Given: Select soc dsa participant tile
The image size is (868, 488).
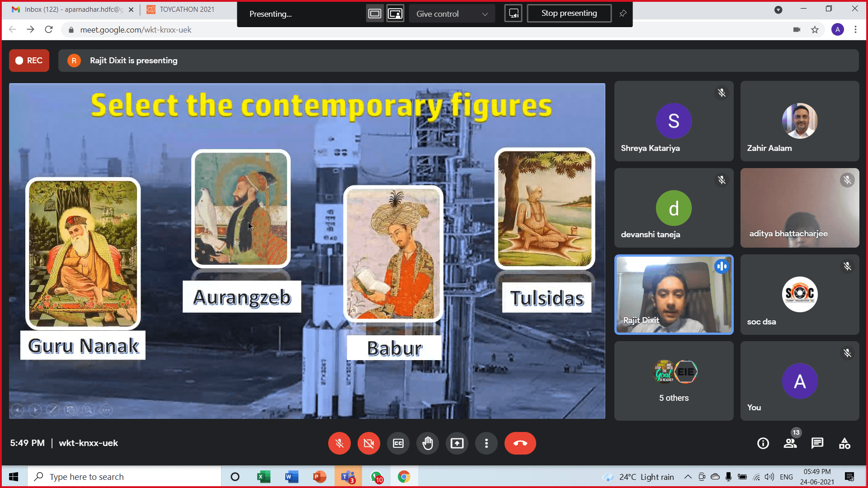Looking at the screenshot, I should coord(800,295).
